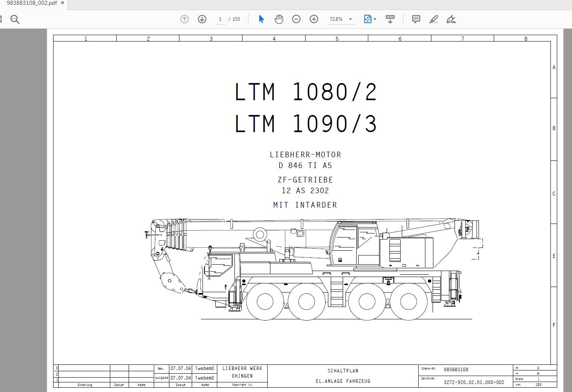572x392 pixels.
Task: Open the Find text magnifier tool
Action: pyautogui.click(x=15, y=19)
